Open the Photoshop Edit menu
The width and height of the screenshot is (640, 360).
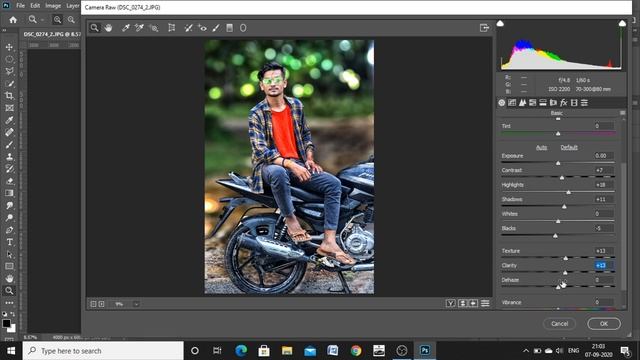point(35,6)
